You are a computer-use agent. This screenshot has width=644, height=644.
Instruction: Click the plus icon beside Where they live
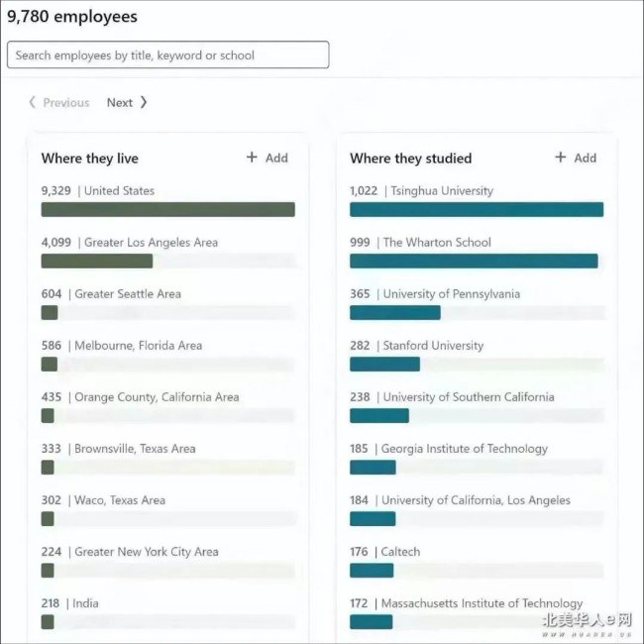(x=252, y=158)
